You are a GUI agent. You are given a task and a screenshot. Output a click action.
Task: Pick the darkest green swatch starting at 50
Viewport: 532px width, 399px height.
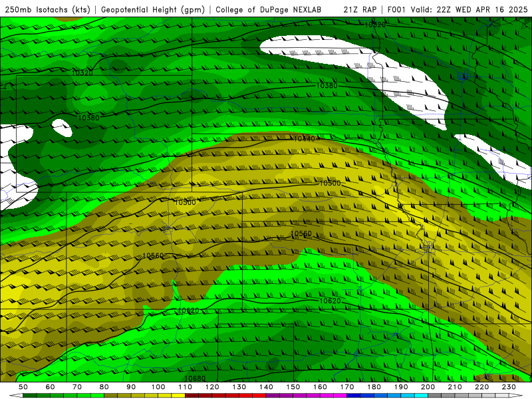point(30,396)
